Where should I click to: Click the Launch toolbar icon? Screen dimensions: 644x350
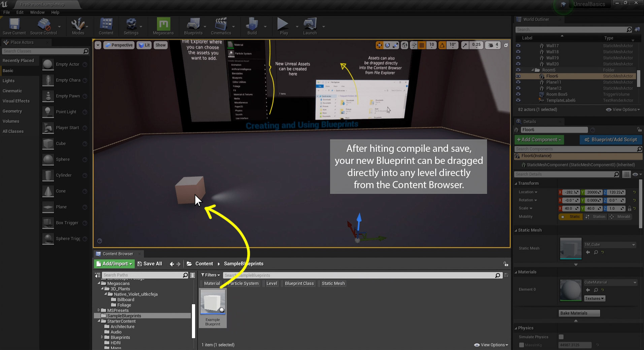(x=310, y=26)
